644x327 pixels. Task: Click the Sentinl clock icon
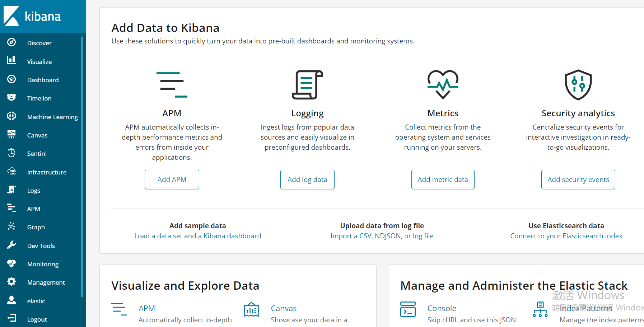click(x=11, y=153)
